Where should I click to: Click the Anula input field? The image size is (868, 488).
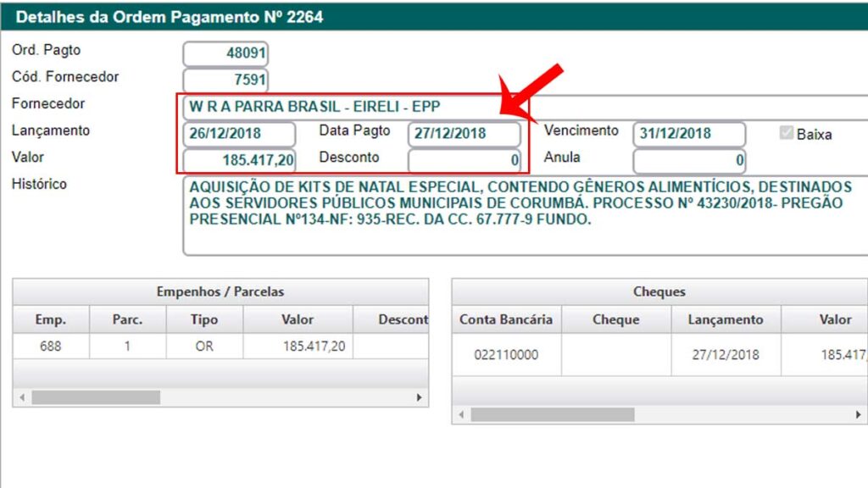click(x=688, y=160)
